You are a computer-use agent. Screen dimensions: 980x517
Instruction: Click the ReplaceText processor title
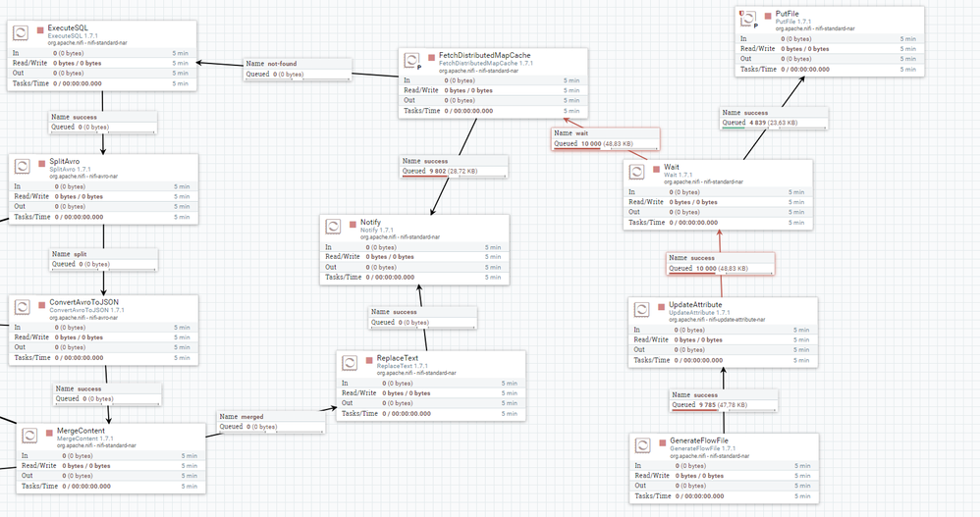click(398, 358)
